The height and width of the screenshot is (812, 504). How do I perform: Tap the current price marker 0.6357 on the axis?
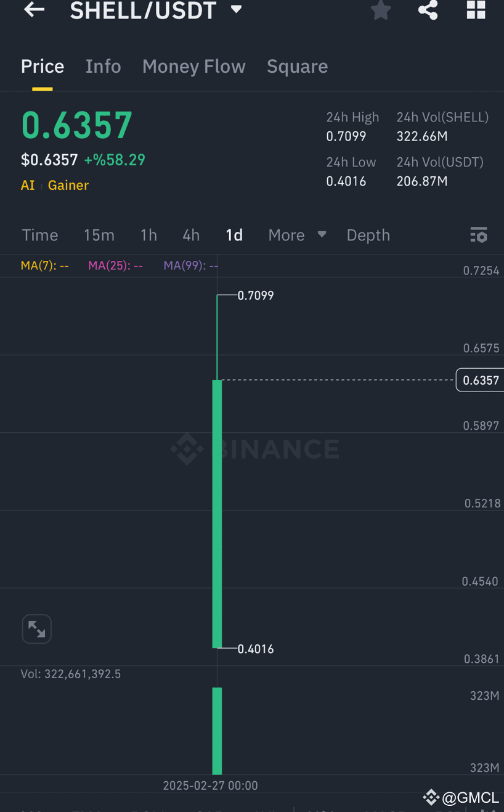(480, 380)
